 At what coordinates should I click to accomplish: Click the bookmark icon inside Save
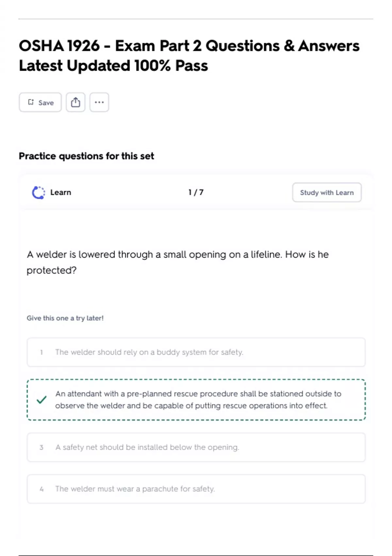31,102
